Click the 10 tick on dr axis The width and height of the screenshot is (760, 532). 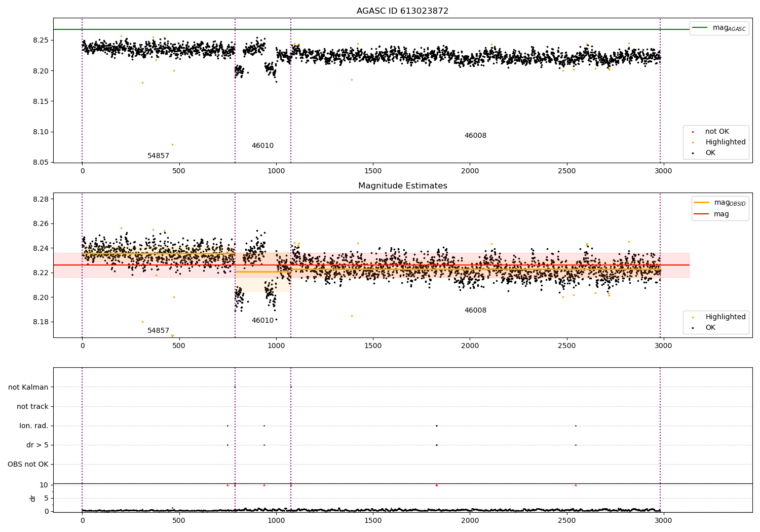coord(44,485)
